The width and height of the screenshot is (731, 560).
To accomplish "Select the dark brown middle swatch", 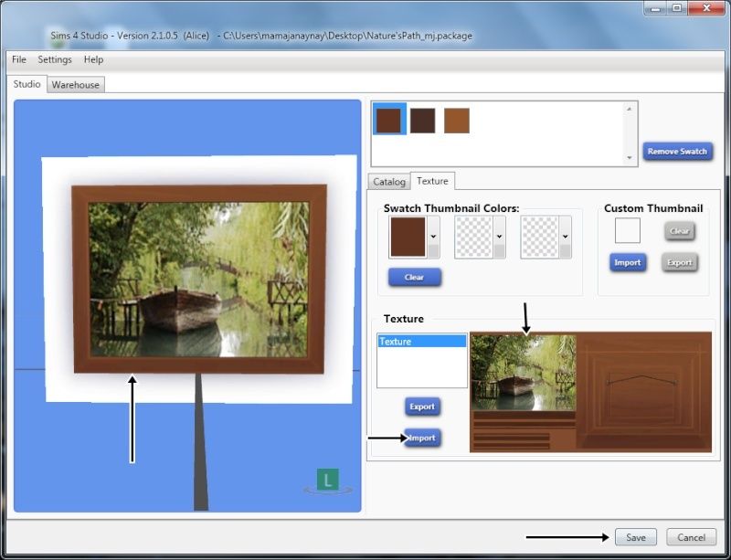I will [423, 121].
